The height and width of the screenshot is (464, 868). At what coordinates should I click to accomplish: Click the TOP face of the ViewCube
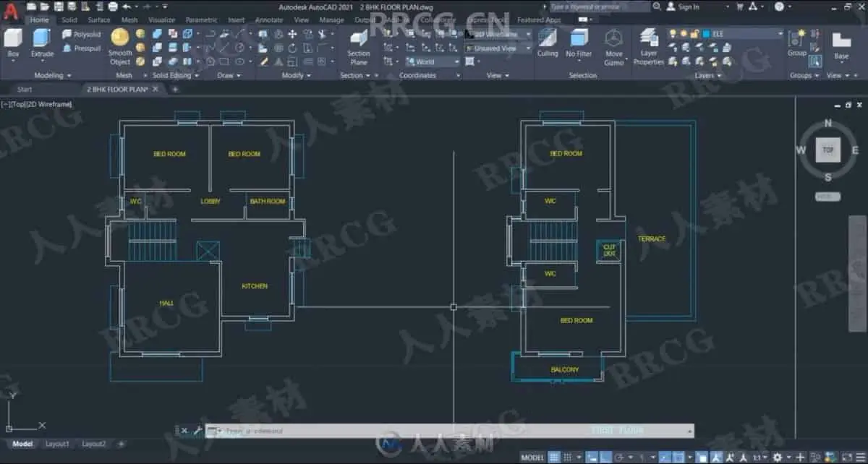(x=828, y=150)
